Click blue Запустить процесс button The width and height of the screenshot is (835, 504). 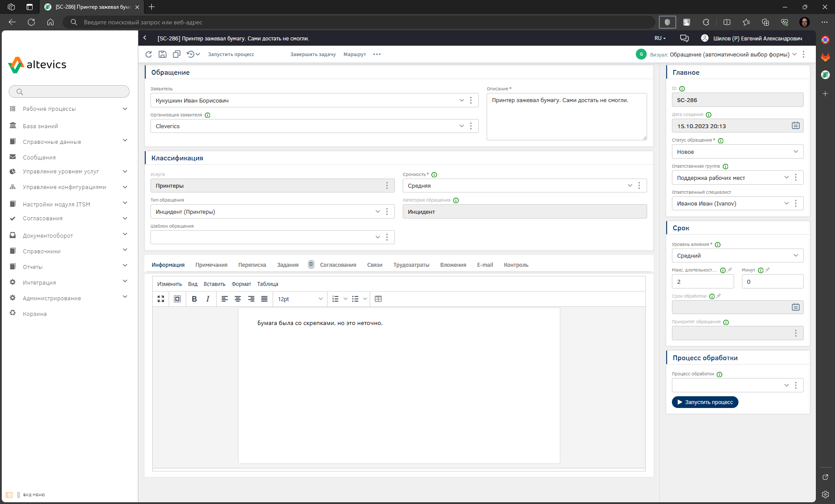pyautogui.click(x=705, y=402)
